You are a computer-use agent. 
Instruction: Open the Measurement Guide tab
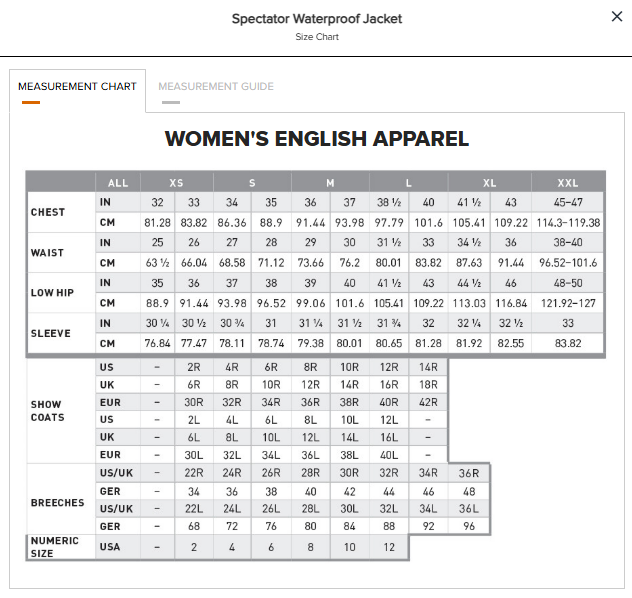216,87
